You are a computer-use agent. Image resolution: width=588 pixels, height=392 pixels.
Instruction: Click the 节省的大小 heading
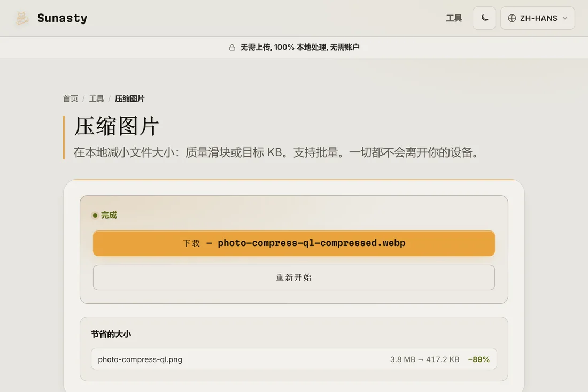[111, 334]
